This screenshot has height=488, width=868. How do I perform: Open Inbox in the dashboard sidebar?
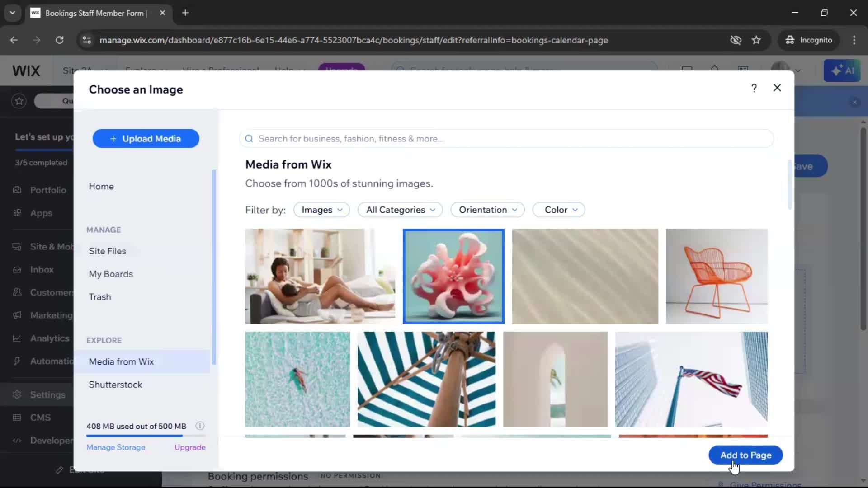(42, 270)
